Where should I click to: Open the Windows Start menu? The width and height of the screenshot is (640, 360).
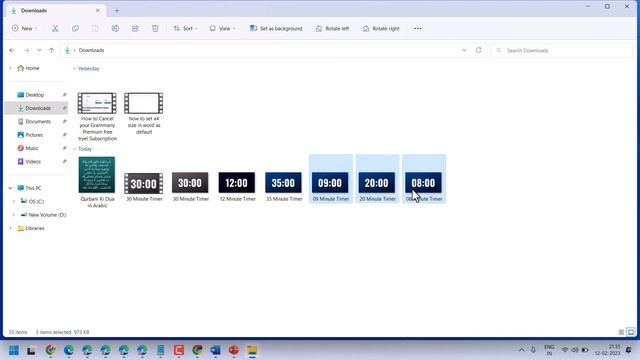(x=13, y=350)
